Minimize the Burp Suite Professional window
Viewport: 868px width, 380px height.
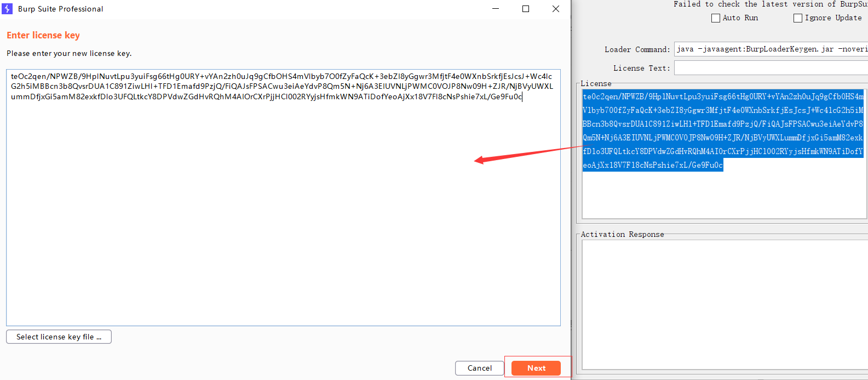[x=496, y=9]
